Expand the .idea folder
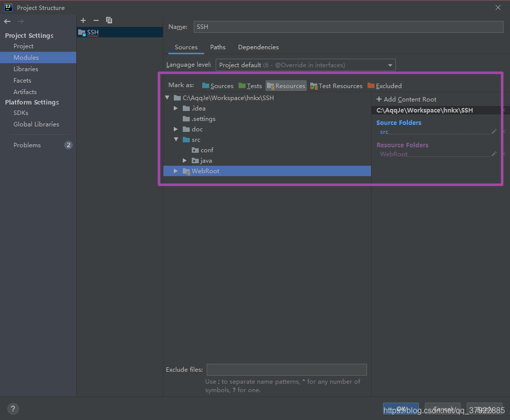This screenshot has height=420, width=510. tap(176, 108)
